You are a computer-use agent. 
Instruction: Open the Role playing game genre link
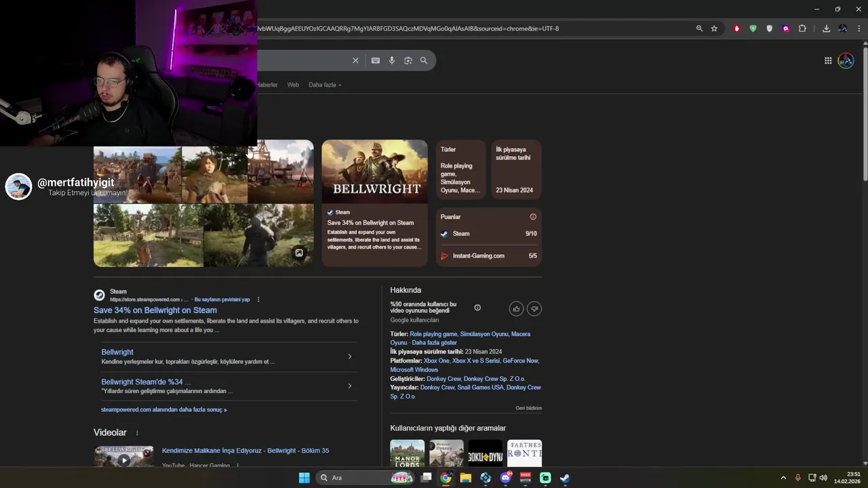pos(433,334)
